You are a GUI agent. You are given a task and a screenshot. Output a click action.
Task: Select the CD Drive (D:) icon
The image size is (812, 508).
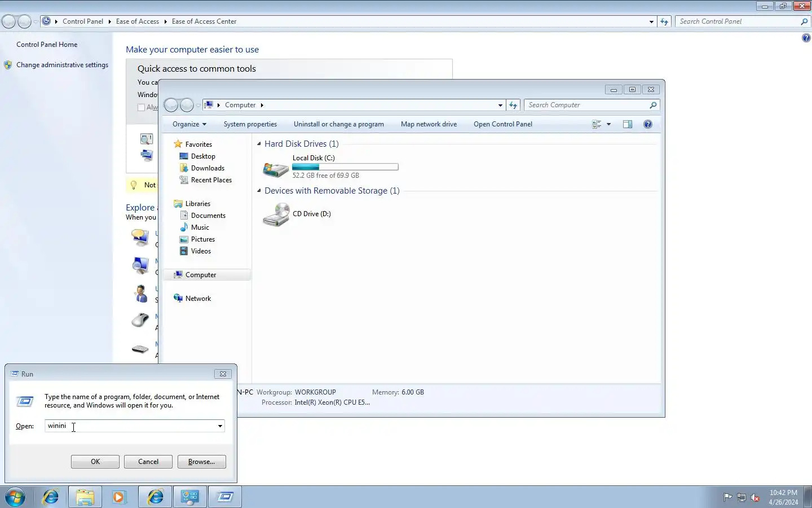(276, 215)
